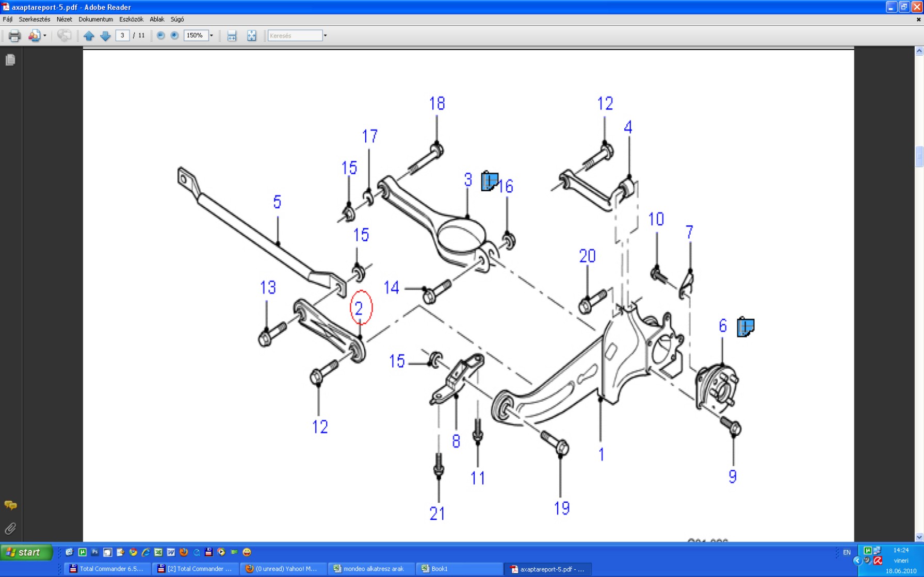Screen dimensions: 924x577
Task: Open the Fájl menu
Action: tap(8, 19)
